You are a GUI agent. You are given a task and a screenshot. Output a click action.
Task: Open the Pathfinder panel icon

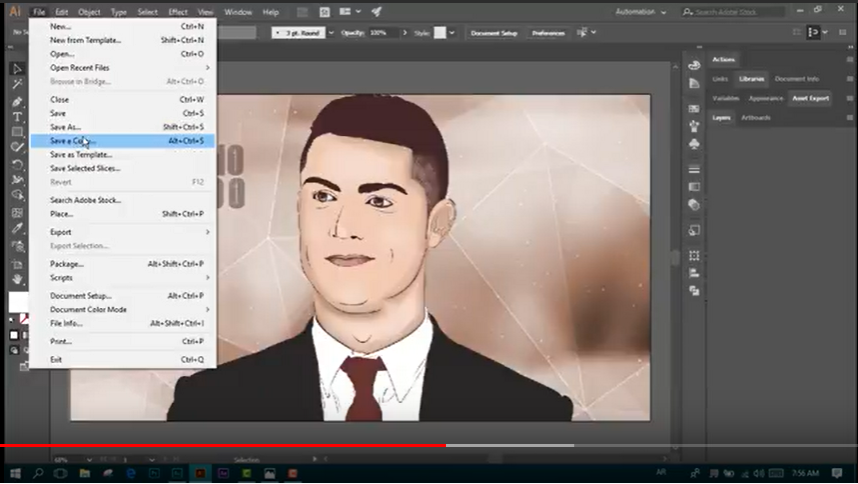[x=694, y=290]
